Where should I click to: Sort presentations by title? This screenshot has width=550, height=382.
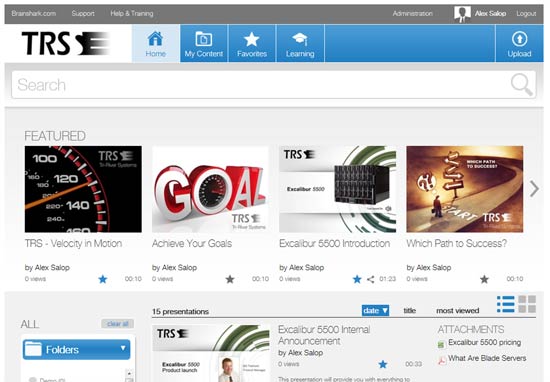[x=410, y=310]
